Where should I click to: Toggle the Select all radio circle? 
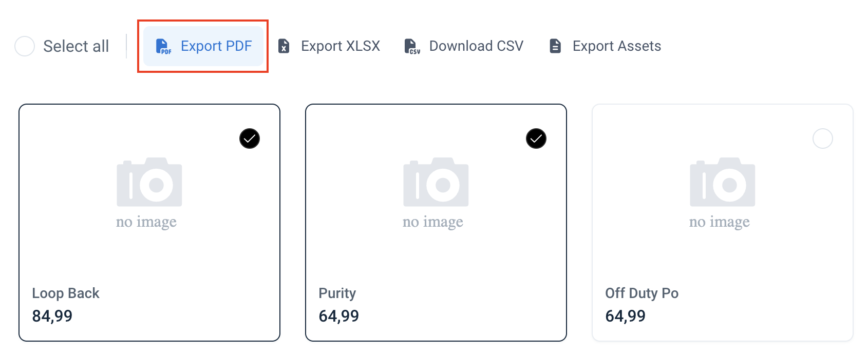point(25,46)
